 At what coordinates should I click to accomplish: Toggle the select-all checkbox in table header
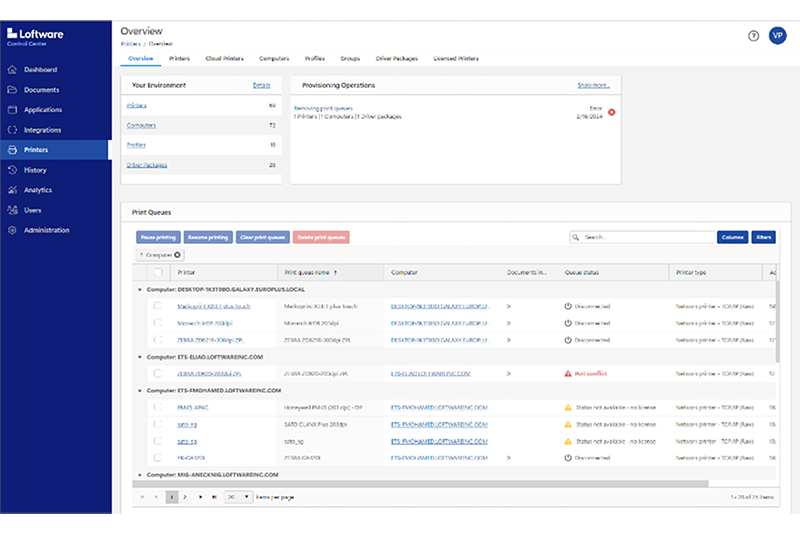click(158, 272)
